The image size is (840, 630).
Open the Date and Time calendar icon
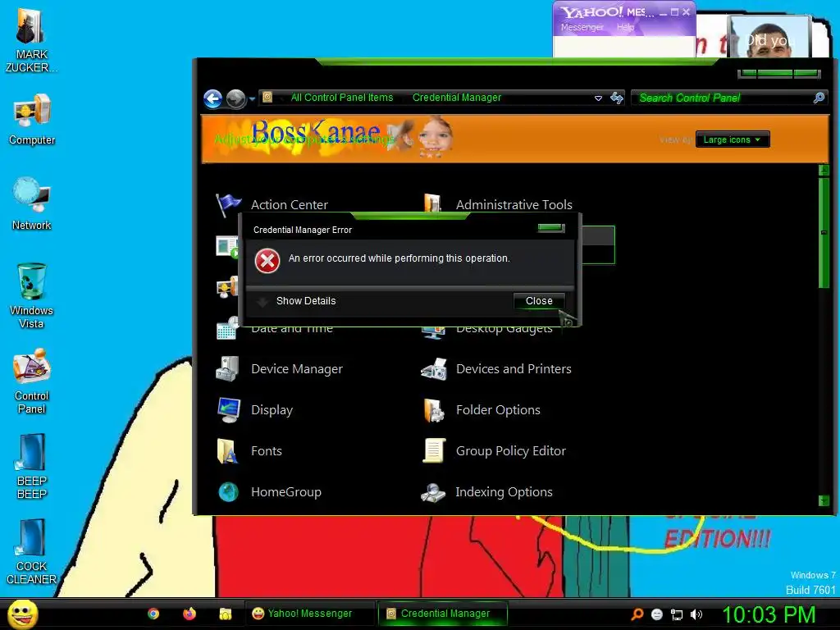pos(227,328)
